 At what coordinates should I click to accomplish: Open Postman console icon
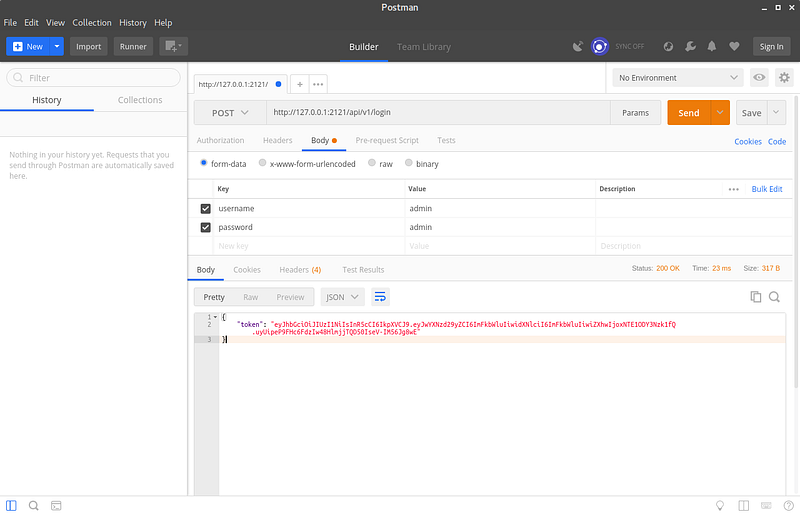(56, 505)
